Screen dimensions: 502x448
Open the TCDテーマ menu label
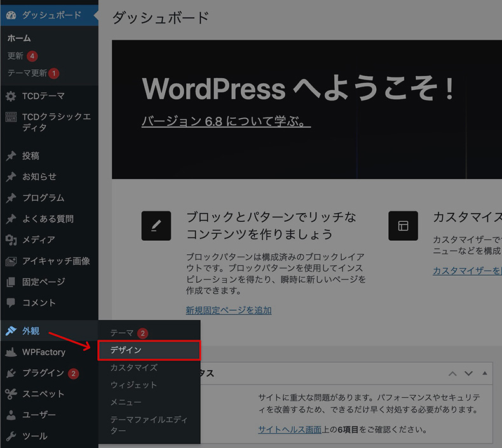[44, 96]
